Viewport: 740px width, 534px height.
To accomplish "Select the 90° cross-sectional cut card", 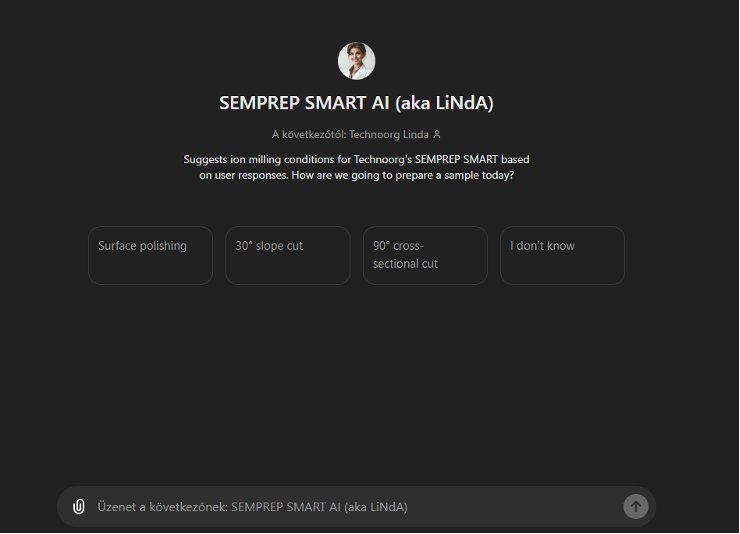I will point(425,255).
